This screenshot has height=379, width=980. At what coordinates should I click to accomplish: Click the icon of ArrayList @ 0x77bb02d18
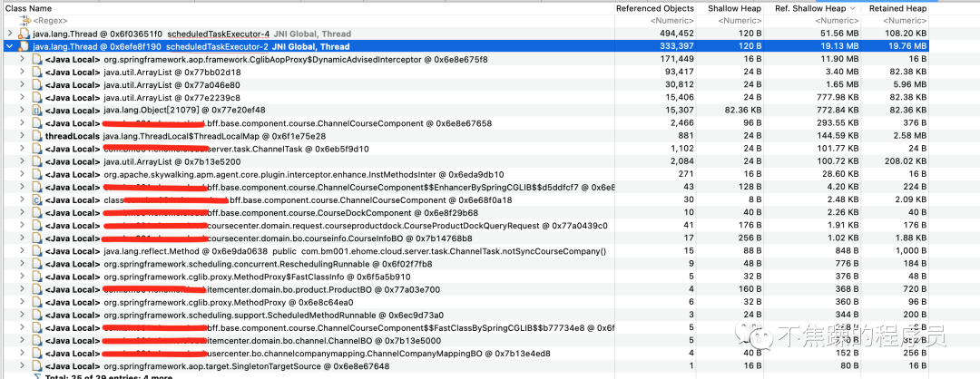click(37, 72)
